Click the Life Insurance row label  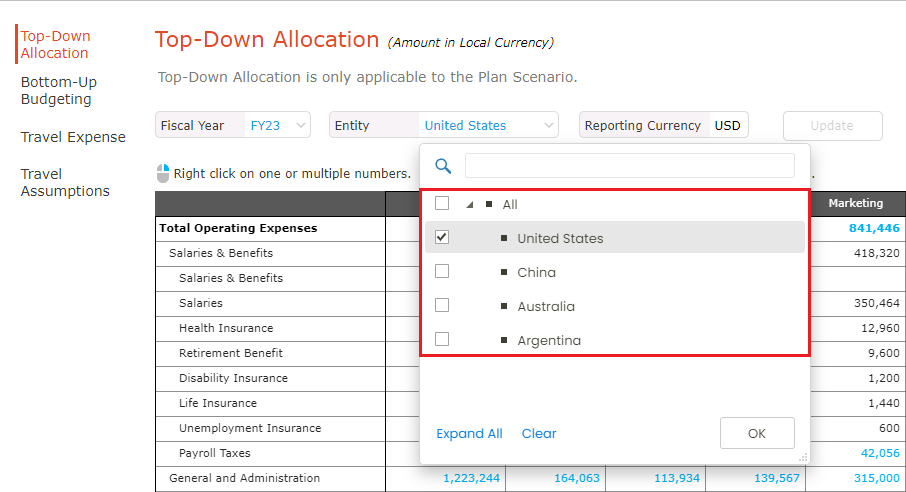click(218, 403)
